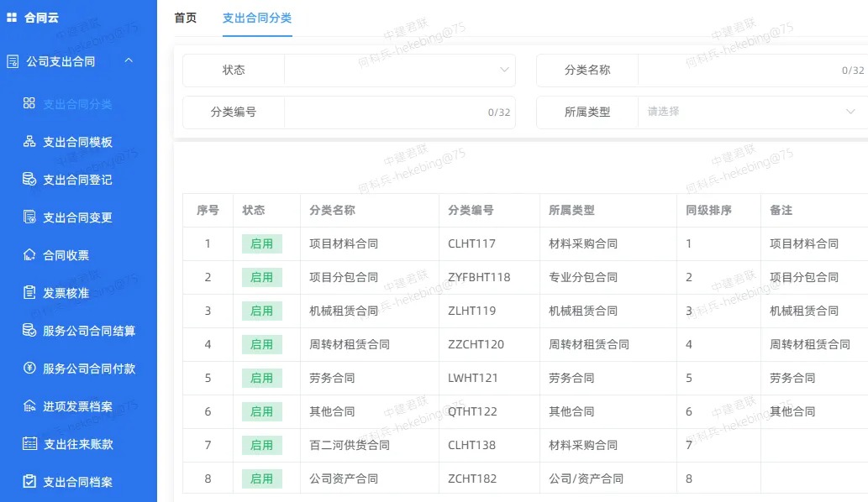Open the 状态 filter dropdown
This screenshot has height=502, width=868.
(399, 71)
